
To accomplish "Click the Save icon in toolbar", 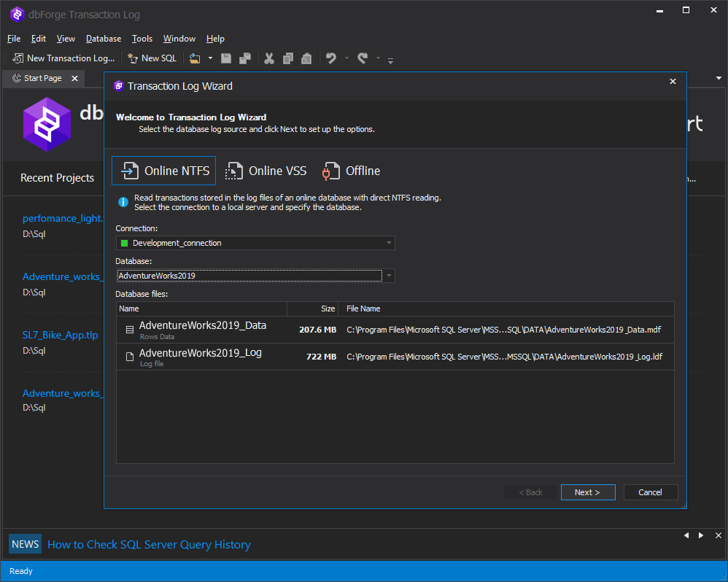I will 226,58.
